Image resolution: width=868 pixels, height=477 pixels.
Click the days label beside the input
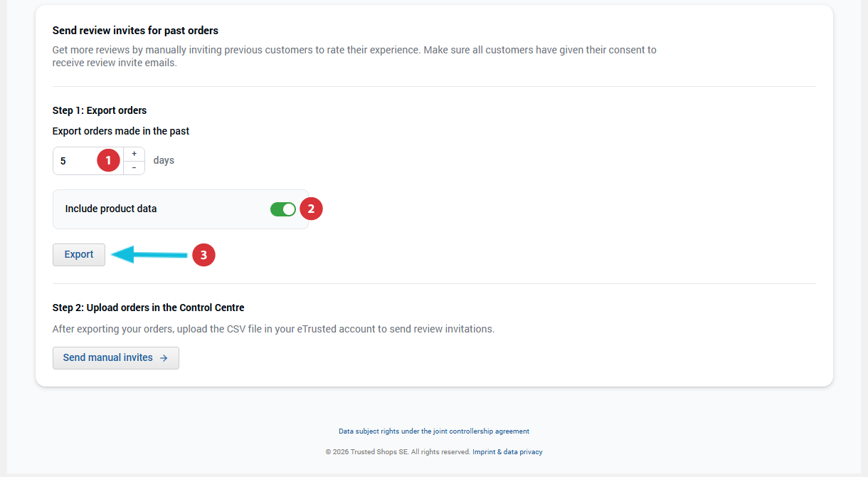164,159
